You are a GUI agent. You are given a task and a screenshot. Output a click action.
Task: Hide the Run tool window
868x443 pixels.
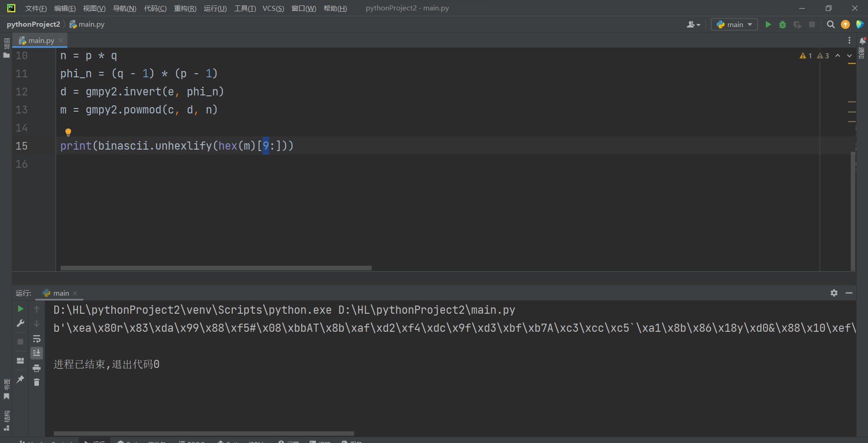(x=849, y=293)
